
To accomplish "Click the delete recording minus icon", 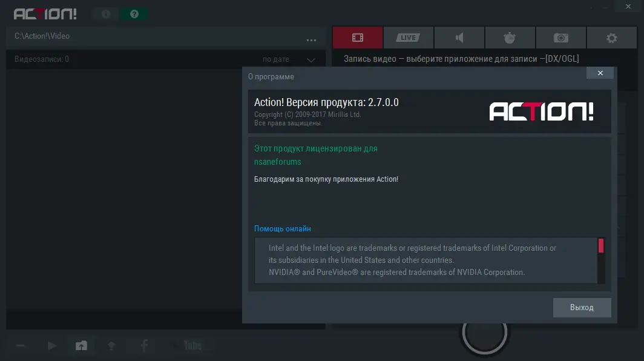I will tap(21, 346).
